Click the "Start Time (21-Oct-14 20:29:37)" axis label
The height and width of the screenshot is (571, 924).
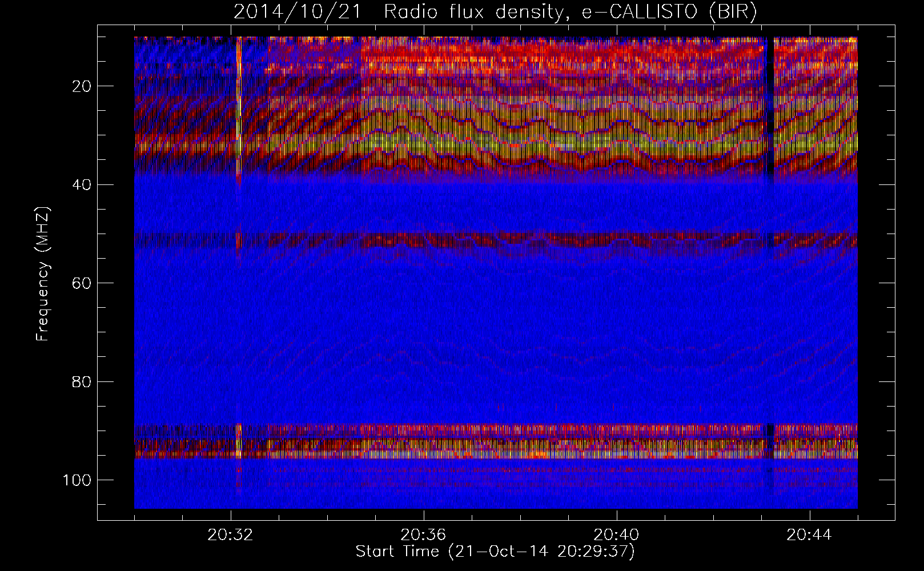pyautogui.click(x=495, y=552)
